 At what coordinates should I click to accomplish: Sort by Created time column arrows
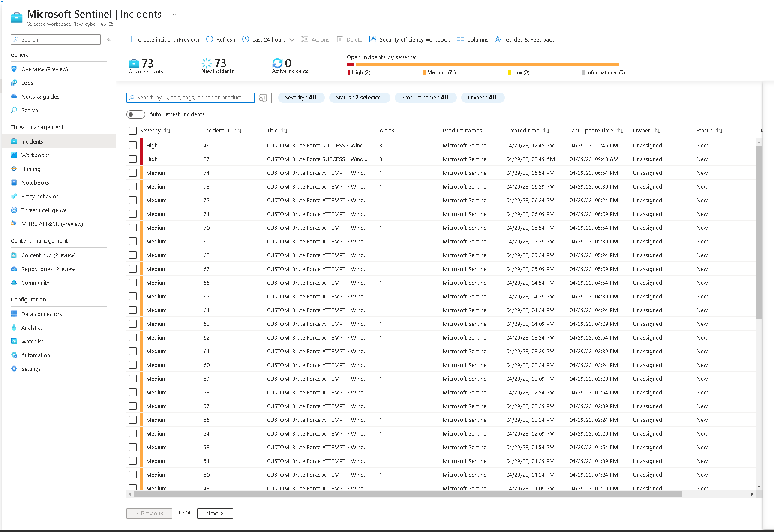coord(546,131)
